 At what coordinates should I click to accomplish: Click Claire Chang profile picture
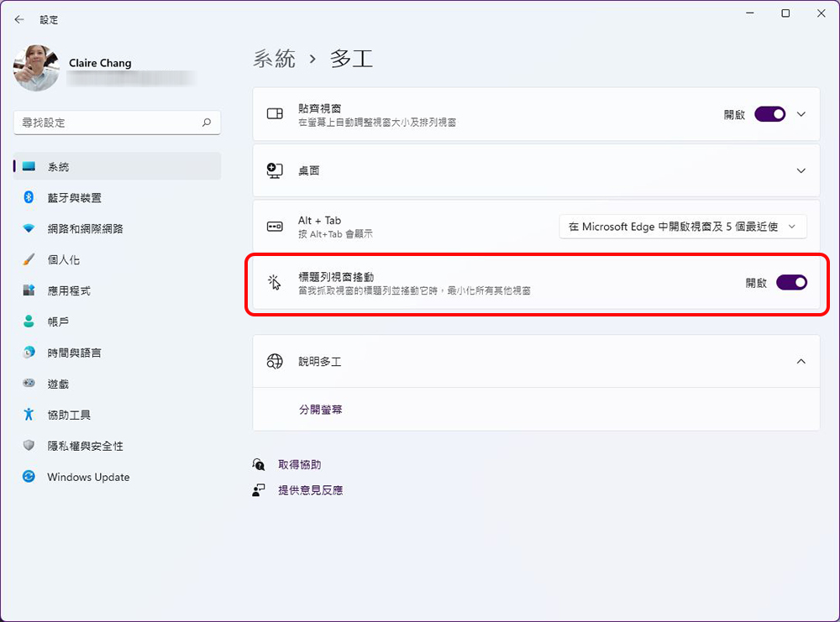tap(36, 68)
